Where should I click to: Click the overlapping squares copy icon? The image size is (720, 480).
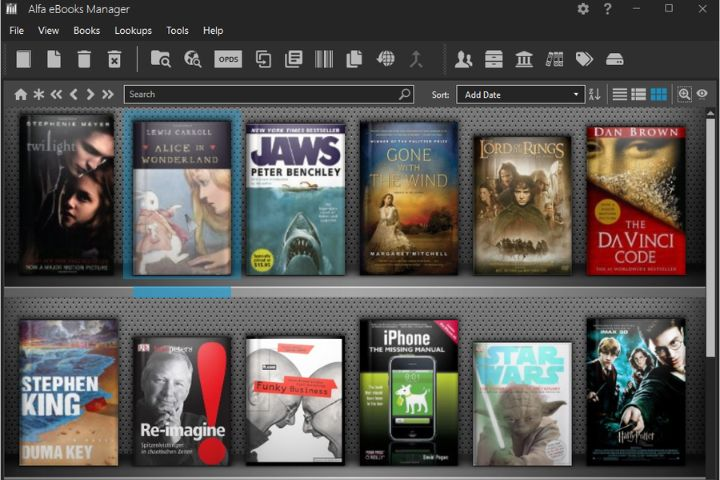pos(263,59)
